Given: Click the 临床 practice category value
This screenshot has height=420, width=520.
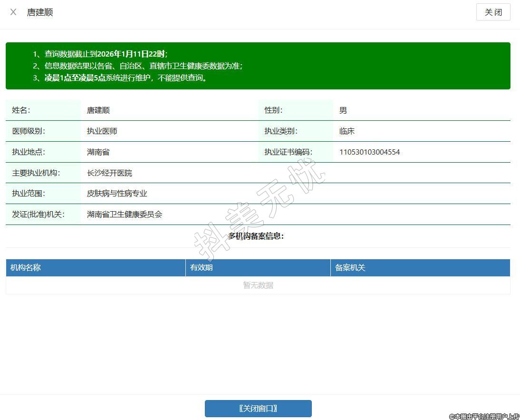Looking at the screenshot, I should tap(347, 131).
